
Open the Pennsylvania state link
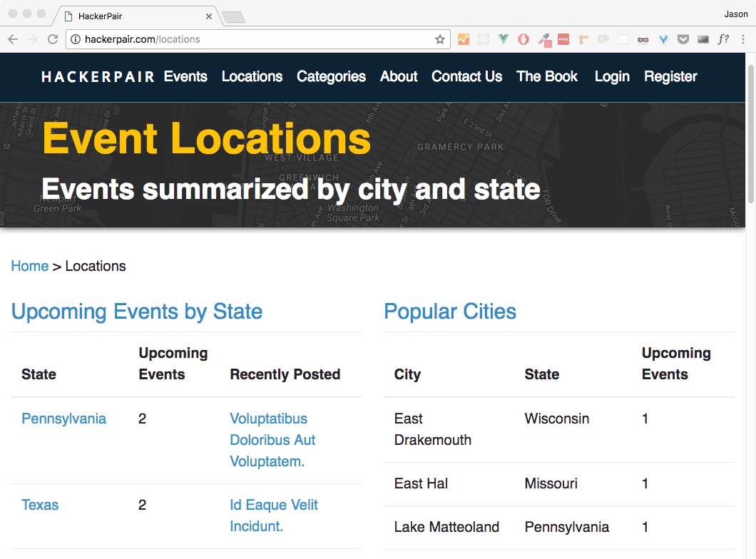coord(63,419)
